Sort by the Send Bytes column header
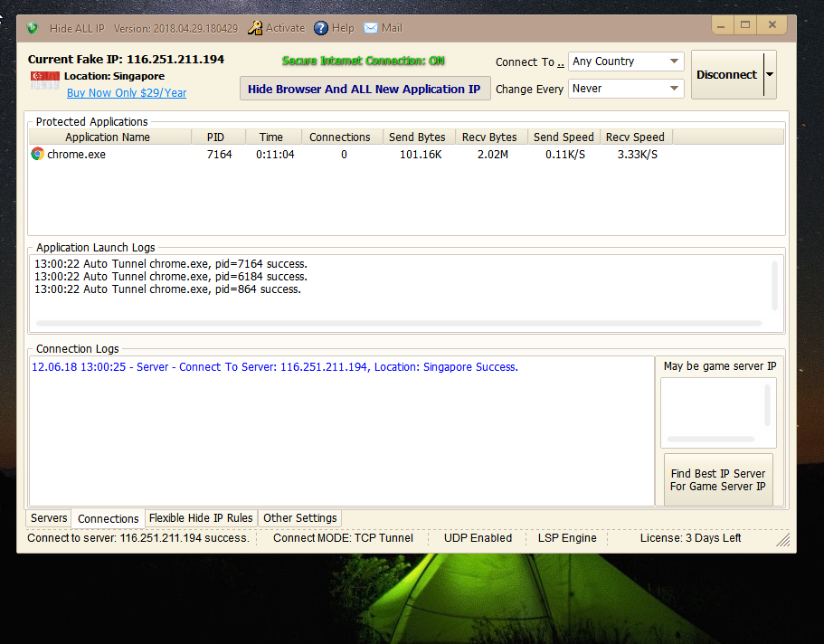The width and height of the screenshot is (824, 644). (419, 137)
